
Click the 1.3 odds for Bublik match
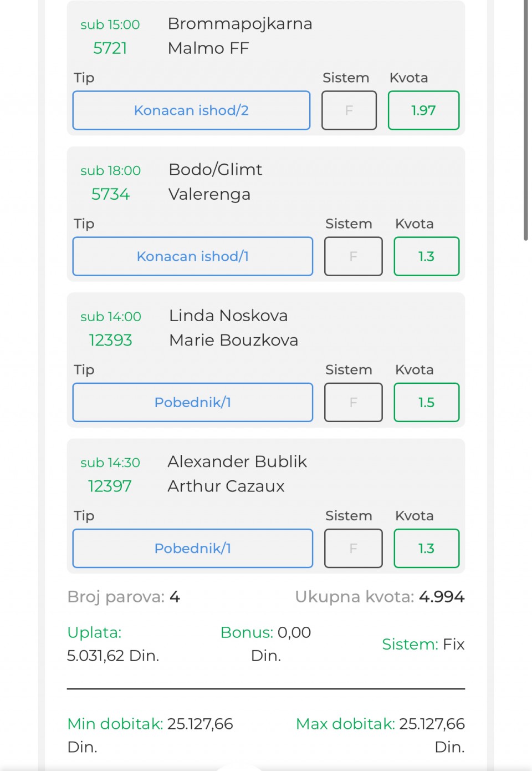pyautogui.click(x=427, y=548)
